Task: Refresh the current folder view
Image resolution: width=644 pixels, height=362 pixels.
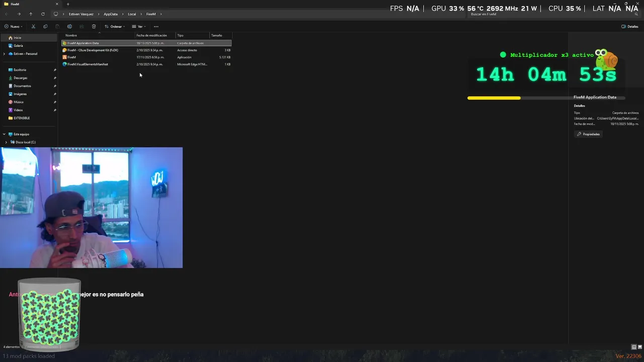Action: click(x=43, y=14)
